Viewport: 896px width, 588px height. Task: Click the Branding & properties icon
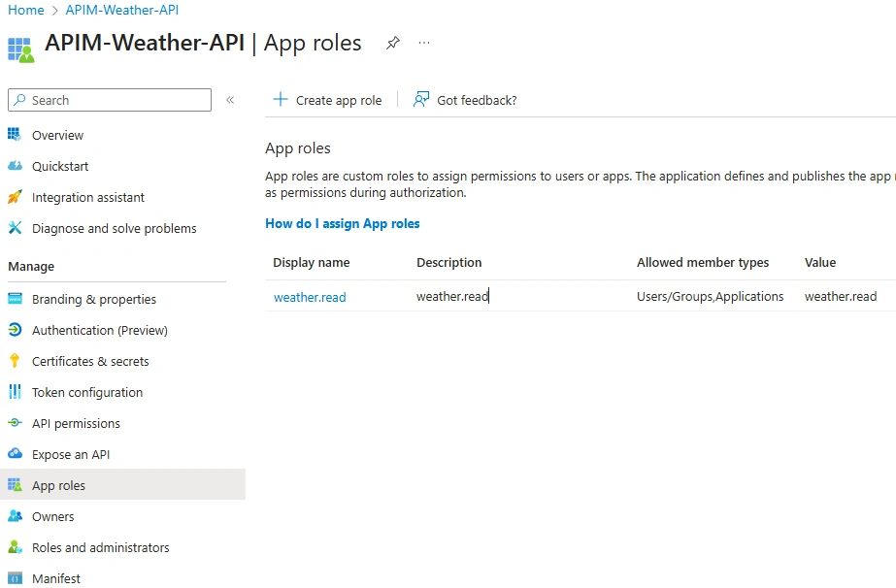tap(15, 299)
